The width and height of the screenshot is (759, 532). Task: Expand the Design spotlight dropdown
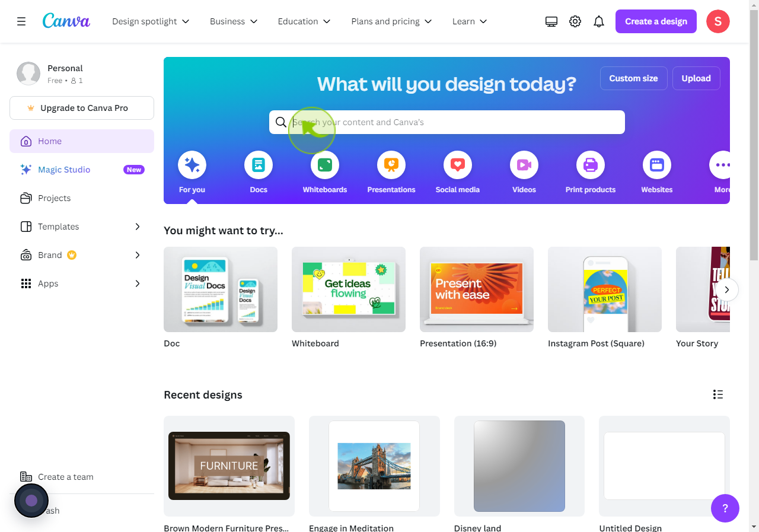click(151, 21)
